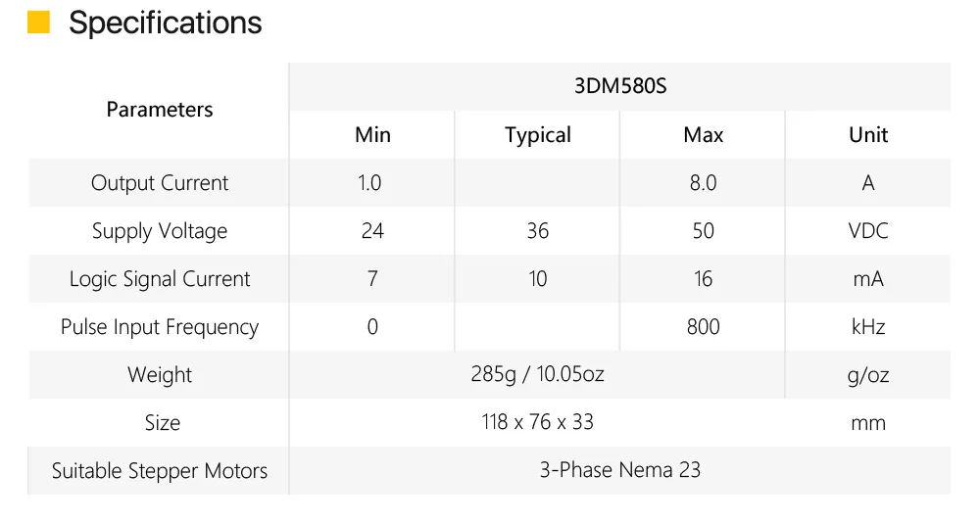Click the yellow square beside Specifications

coord(38,23)
